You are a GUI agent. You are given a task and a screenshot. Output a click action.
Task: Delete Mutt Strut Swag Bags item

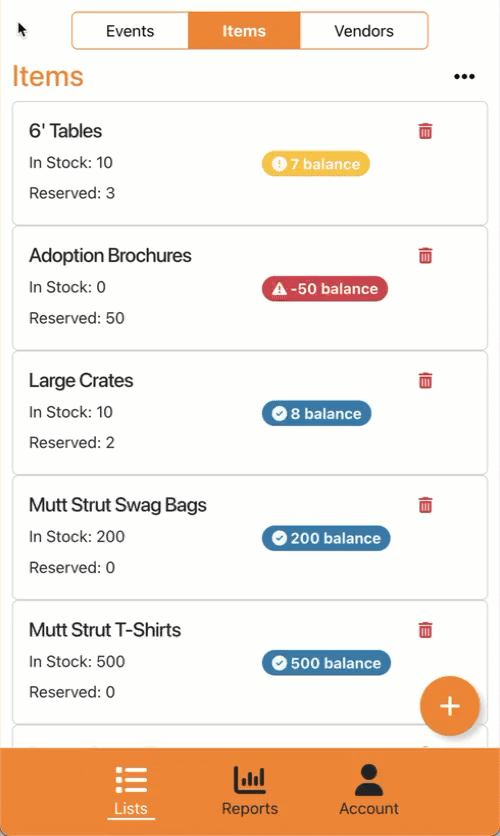point(425,504)
